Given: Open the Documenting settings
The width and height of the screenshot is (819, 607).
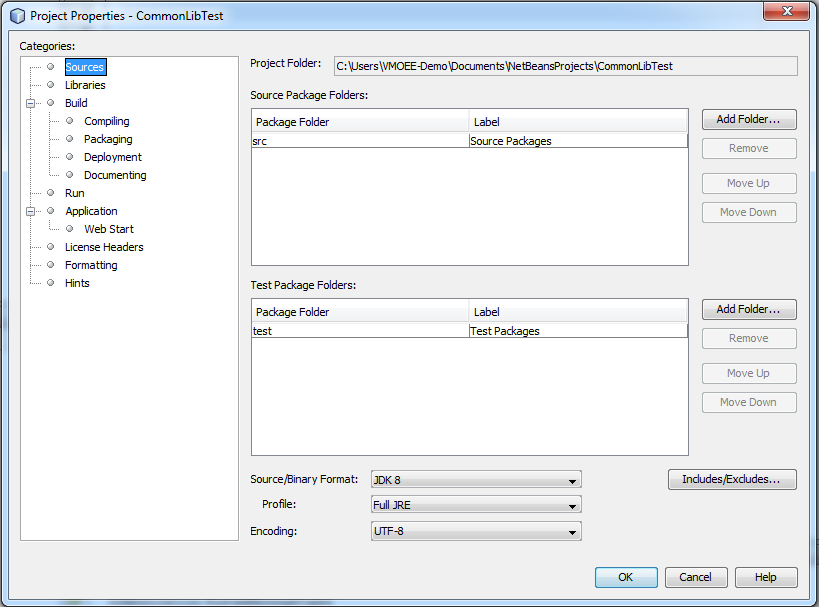Looking at the screenshot, I should click(115, 175).
